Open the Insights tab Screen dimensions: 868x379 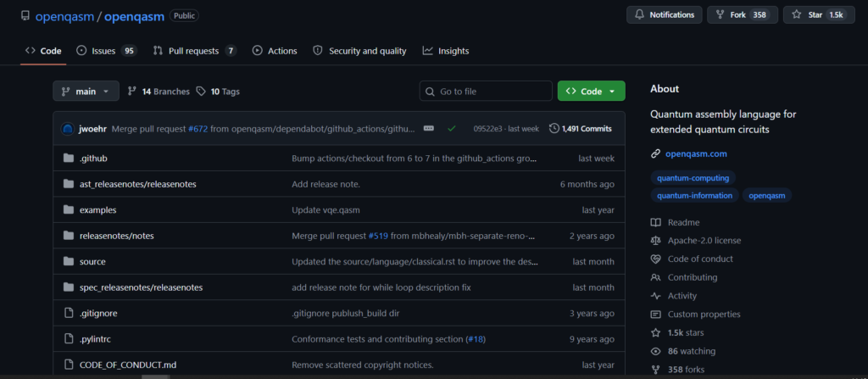[446, 51]
